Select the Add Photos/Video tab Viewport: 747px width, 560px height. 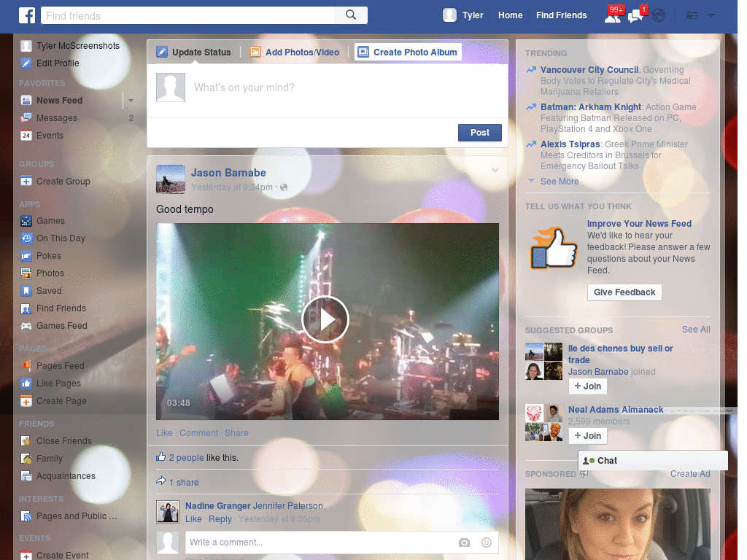[x=295, y=52]
